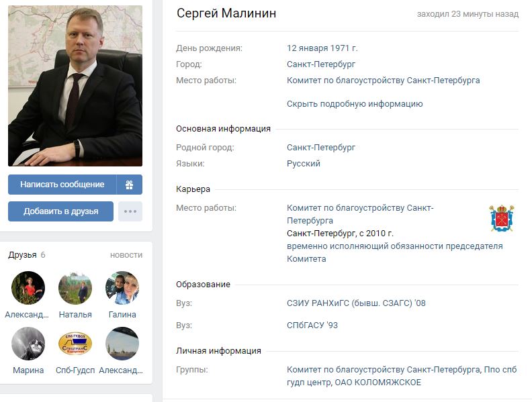
Task: Open Марина's friend avatar
Action: pyautogui.click(x=28, y=344)
